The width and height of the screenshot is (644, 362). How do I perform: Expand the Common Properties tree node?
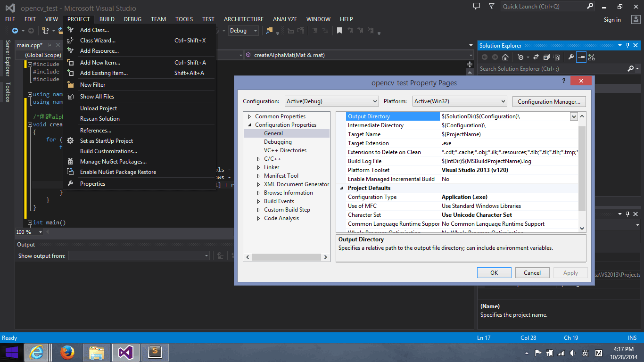[x=249, y=116]
